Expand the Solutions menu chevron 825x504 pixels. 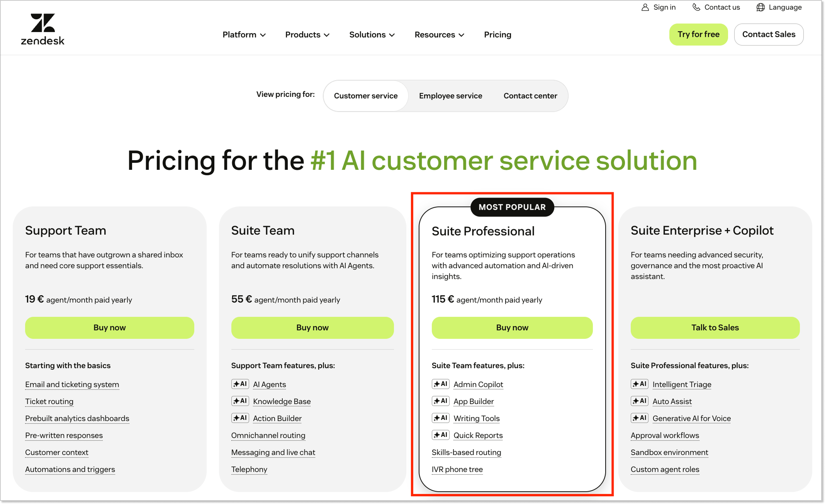pos(392,35)
